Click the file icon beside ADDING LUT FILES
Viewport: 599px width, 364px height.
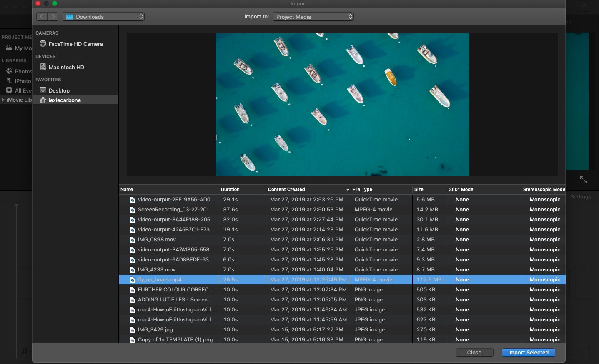point(133,300)
